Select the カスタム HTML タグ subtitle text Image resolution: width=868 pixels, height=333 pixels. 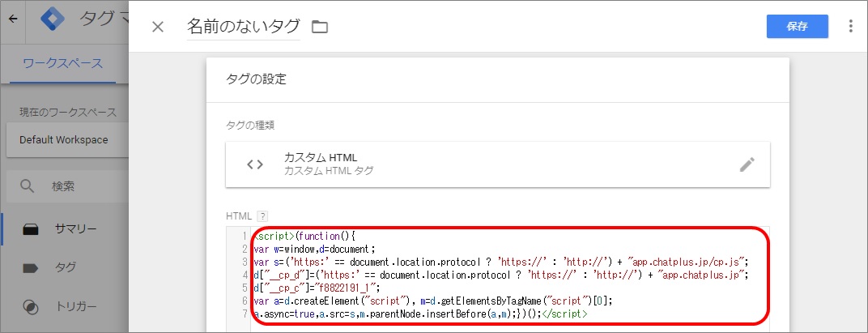(329, 171)
